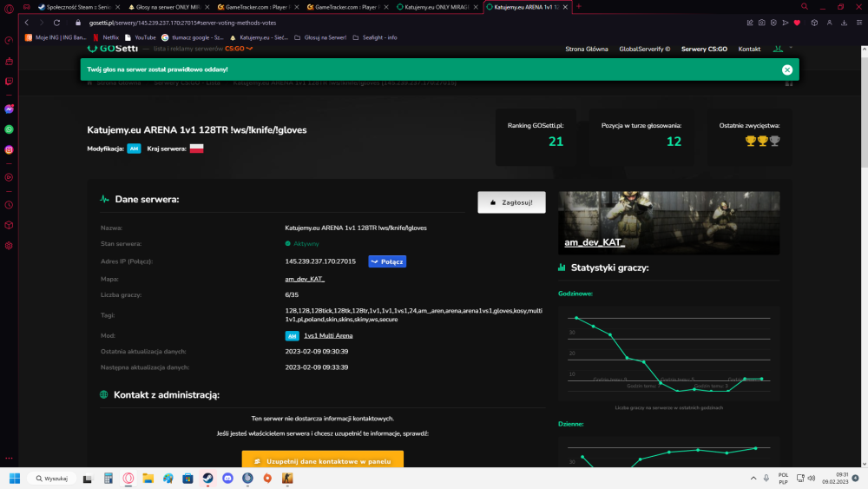The width and height of the screenshot is (868, 489).
Task: Go forward to the next page
Action: (41, 23)
